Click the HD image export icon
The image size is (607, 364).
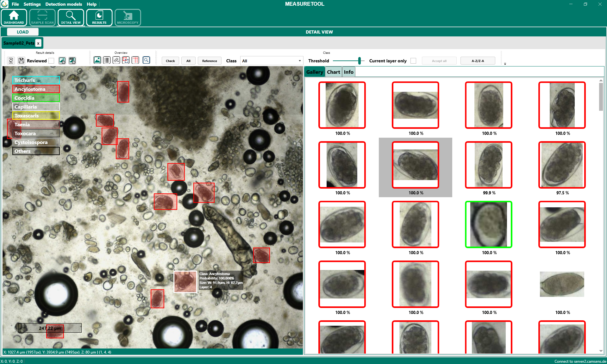(x=72, y=60)
